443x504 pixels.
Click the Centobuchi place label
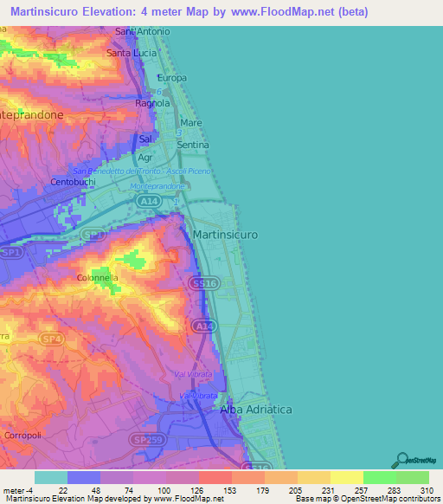[x=73, y=182]
